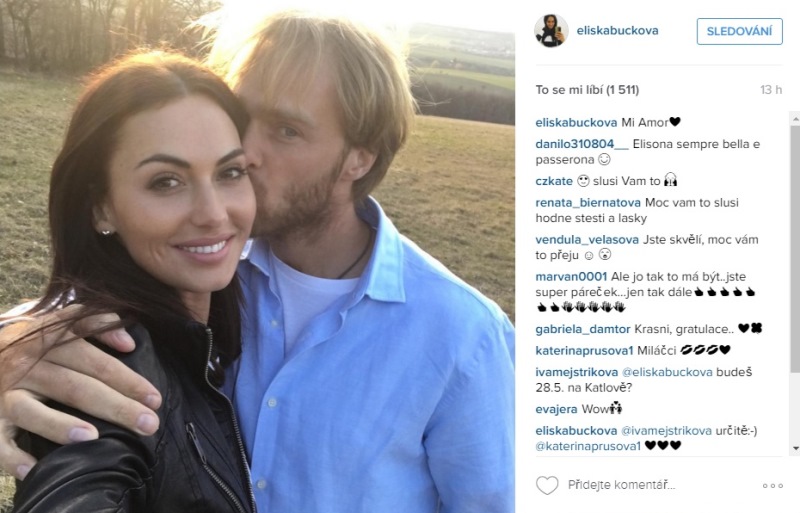
Task: Open czkate commenter profile
Action: tap(554, 181)
